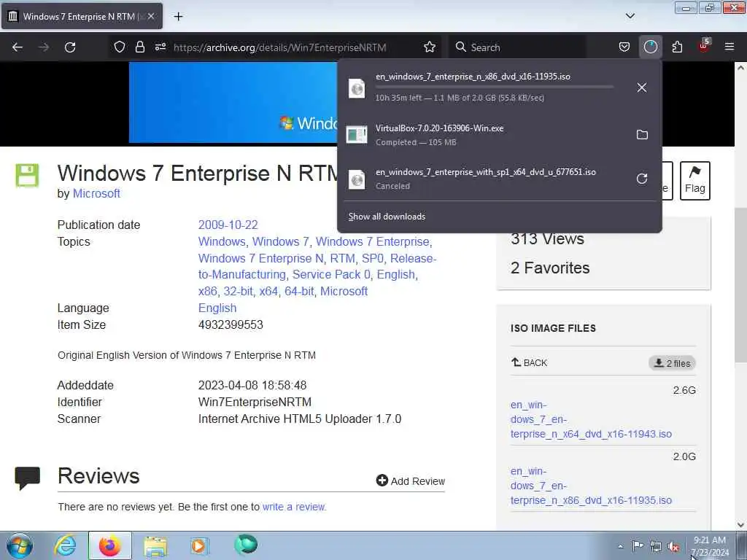
Task: Open the site permissions icon
Action: [160, 47]
